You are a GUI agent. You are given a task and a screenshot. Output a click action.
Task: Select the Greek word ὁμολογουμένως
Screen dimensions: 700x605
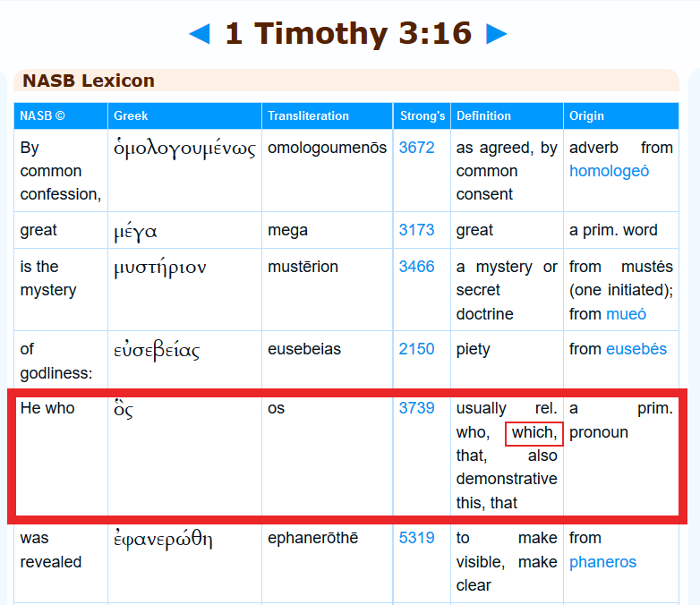tap(184, 149)
